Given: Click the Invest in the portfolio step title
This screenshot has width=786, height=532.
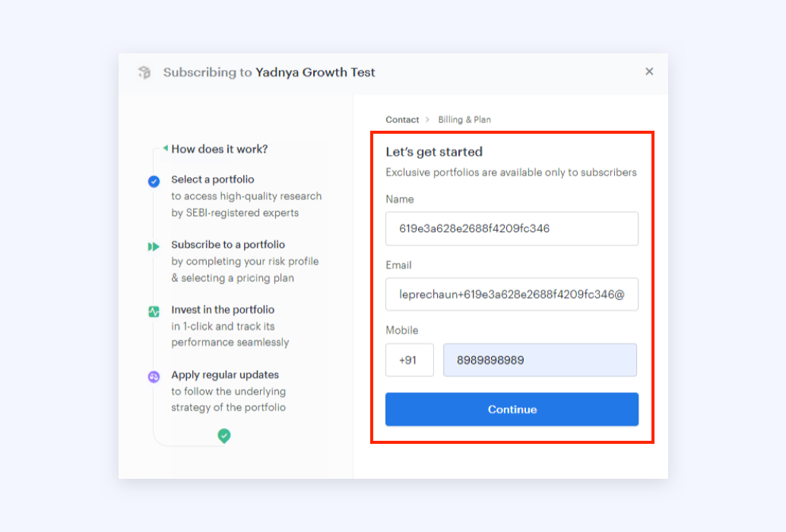Looking at the screenshot, I should pyautogui.click(x=223, y=309).
